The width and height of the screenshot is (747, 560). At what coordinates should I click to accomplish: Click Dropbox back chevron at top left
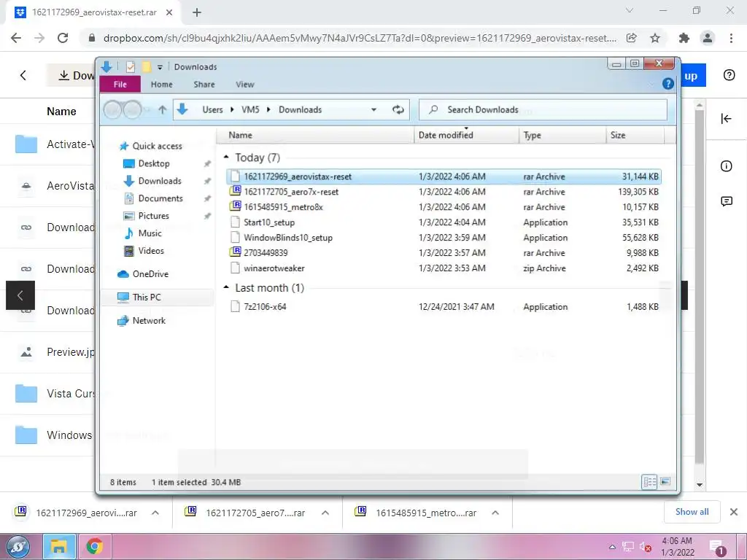23,75
